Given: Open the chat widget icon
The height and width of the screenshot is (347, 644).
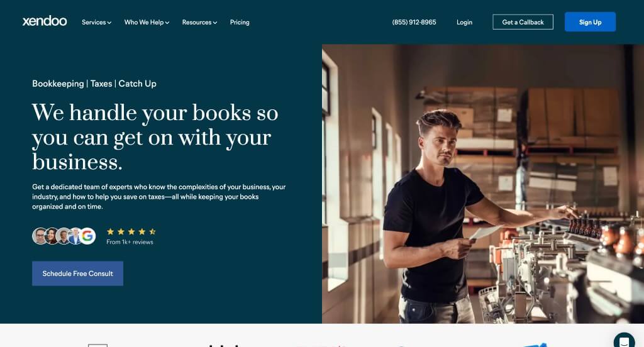Looking at the screenshot, I should point(624,341).
